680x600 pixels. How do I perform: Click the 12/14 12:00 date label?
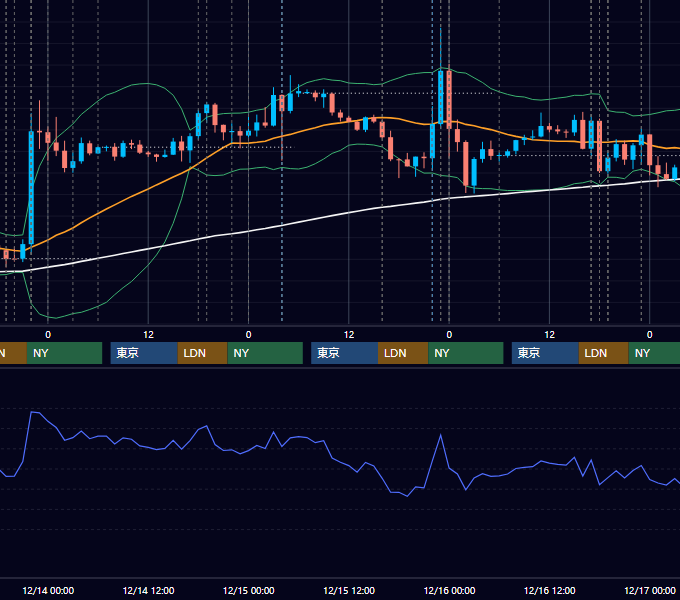tap(148, 590)
